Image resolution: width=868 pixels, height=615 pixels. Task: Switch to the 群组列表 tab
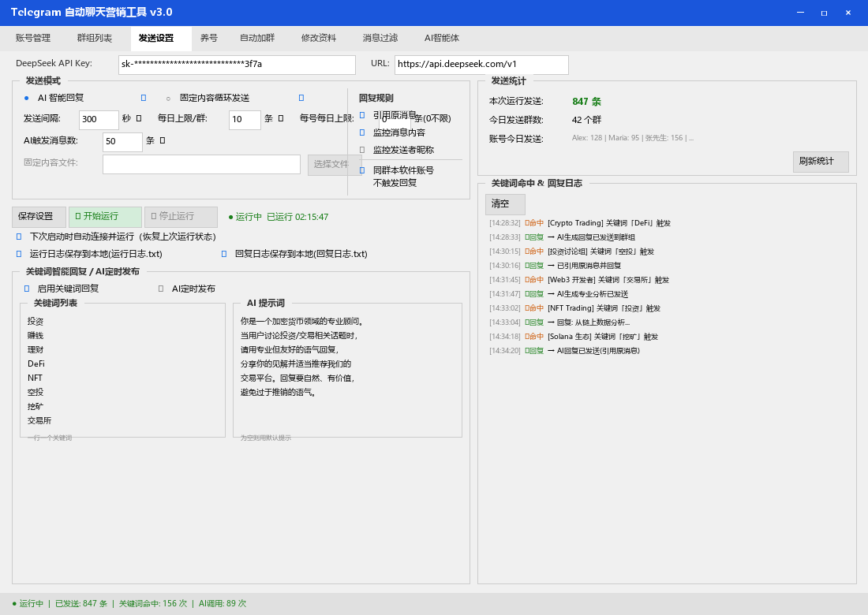[x=94, y=37]
